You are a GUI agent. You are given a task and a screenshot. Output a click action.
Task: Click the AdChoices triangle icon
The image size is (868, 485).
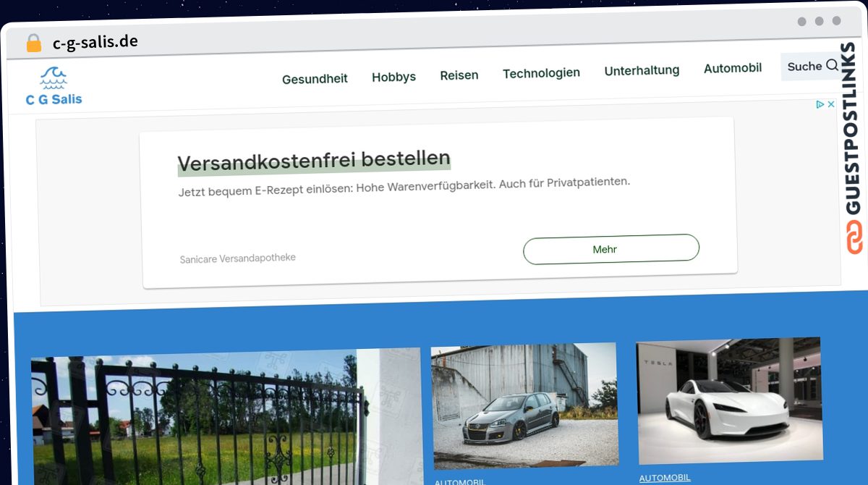coord(820,104)
